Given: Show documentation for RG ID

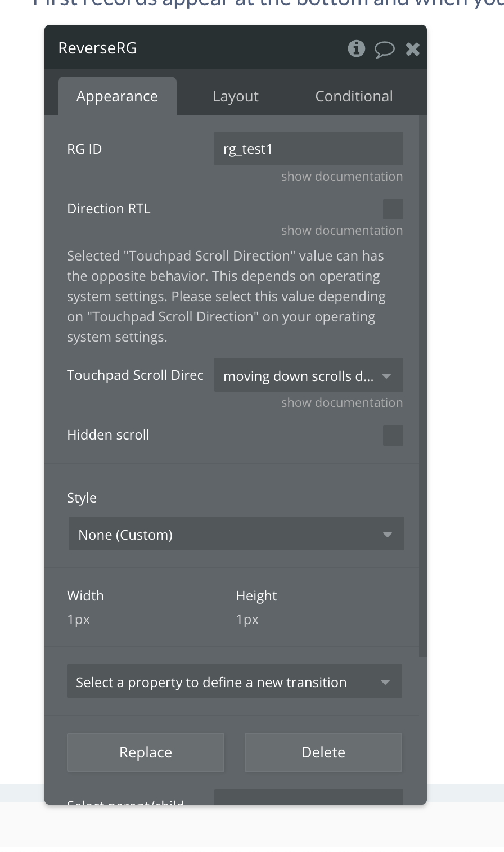Looking at the screenshot, I should (342, 176).
